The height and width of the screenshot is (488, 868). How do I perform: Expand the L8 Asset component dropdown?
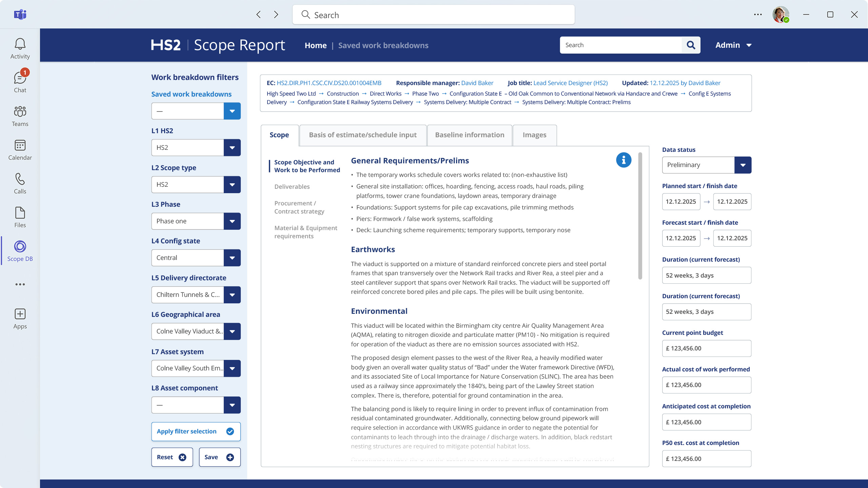pyautogui.click(x=232, y=405)
